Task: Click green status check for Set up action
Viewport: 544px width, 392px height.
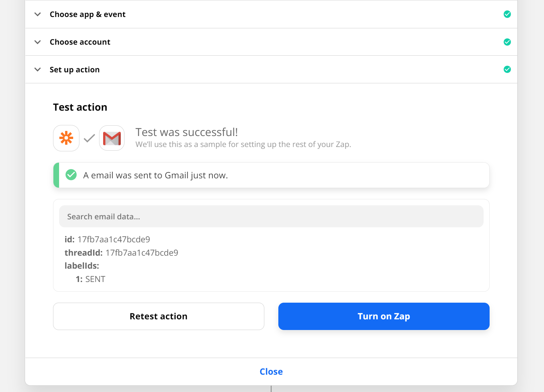Action: 507,69
